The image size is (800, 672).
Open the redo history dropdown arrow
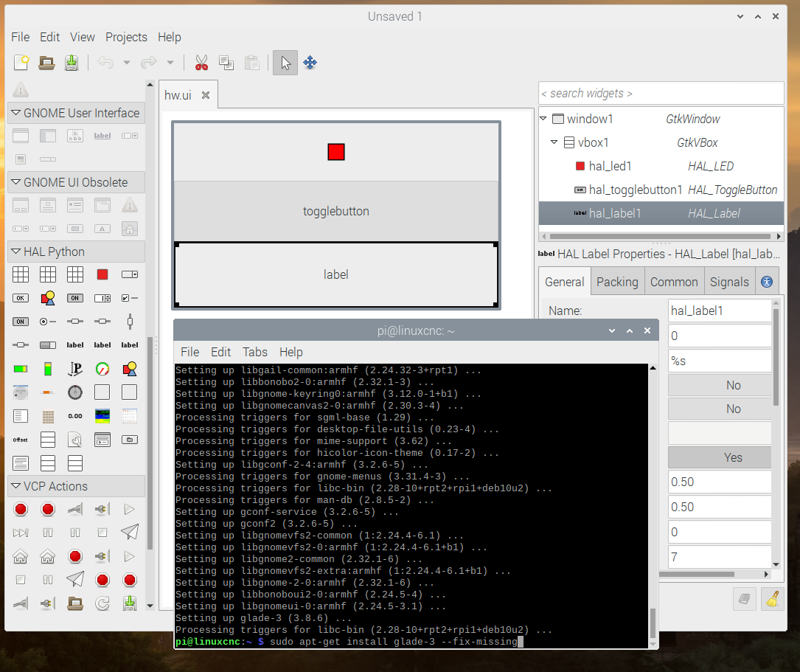[x=170, y=63]
